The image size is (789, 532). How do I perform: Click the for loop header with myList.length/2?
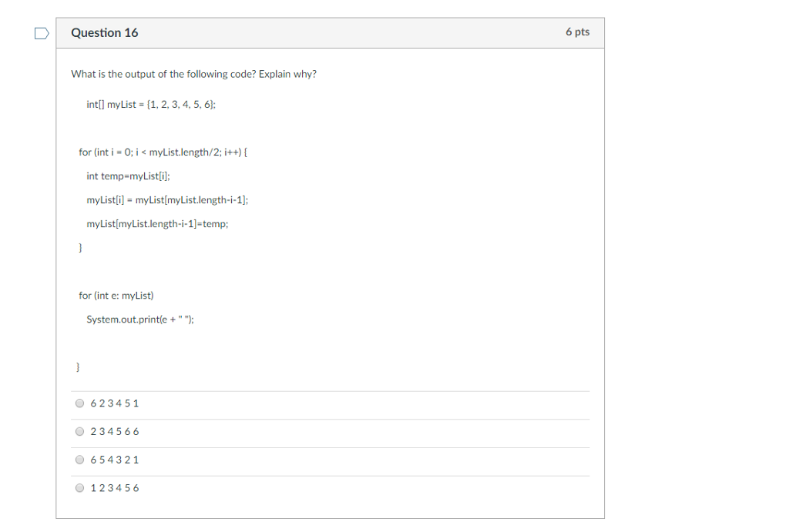point(163,152)
